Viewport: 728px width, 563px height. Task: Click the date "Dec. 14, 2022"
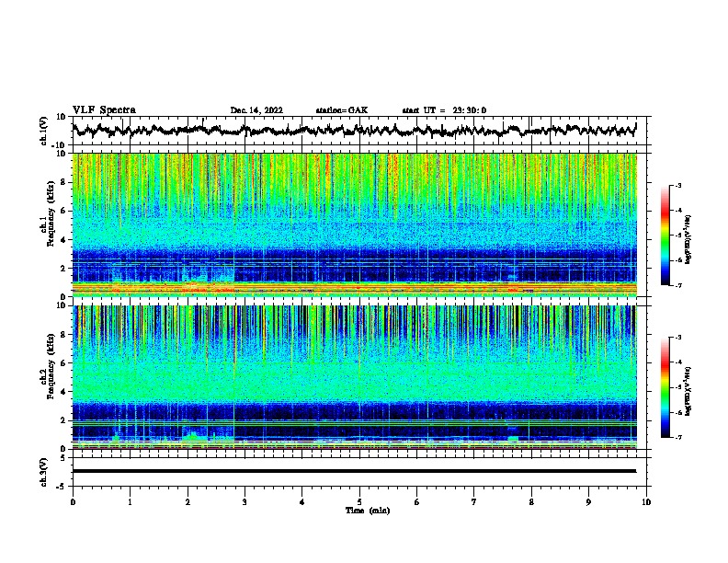[x=256, y=110]
